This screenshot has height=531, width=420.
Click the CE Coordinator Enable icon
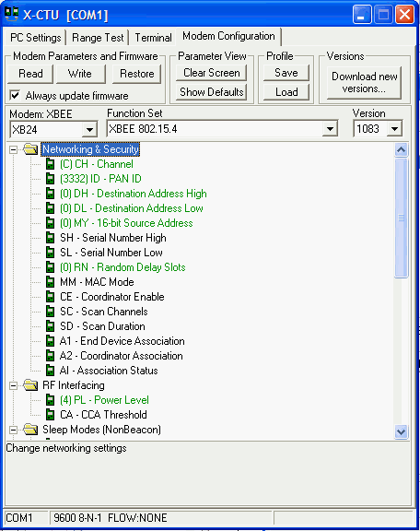[50, 297]
